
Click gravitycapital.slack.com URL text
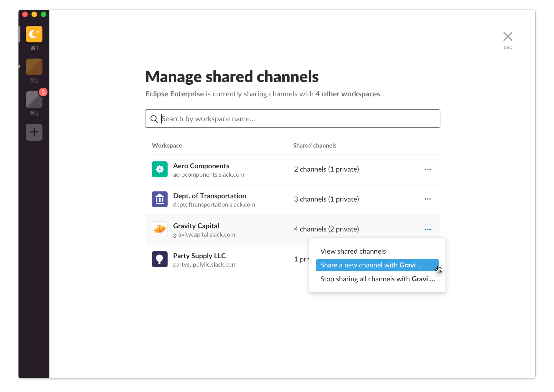pyautogui.click(x=204, y=234)
